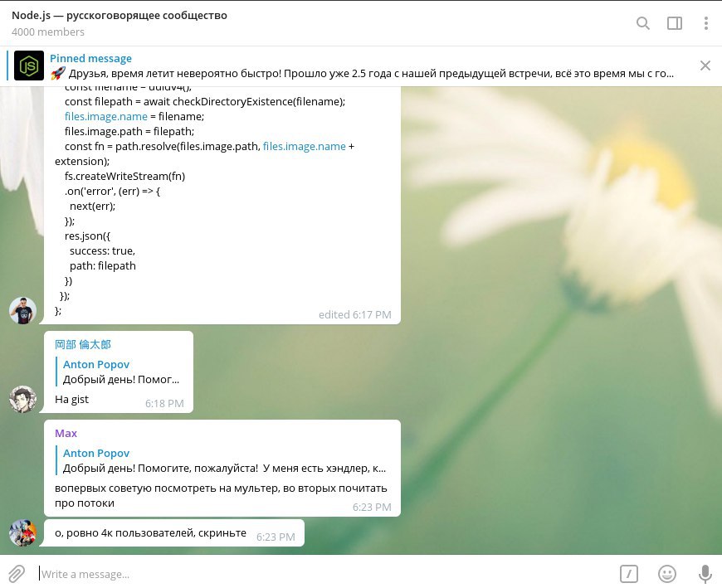722x588 pixels.
Task: Close the pinned message bar
Action: point(705,66)
